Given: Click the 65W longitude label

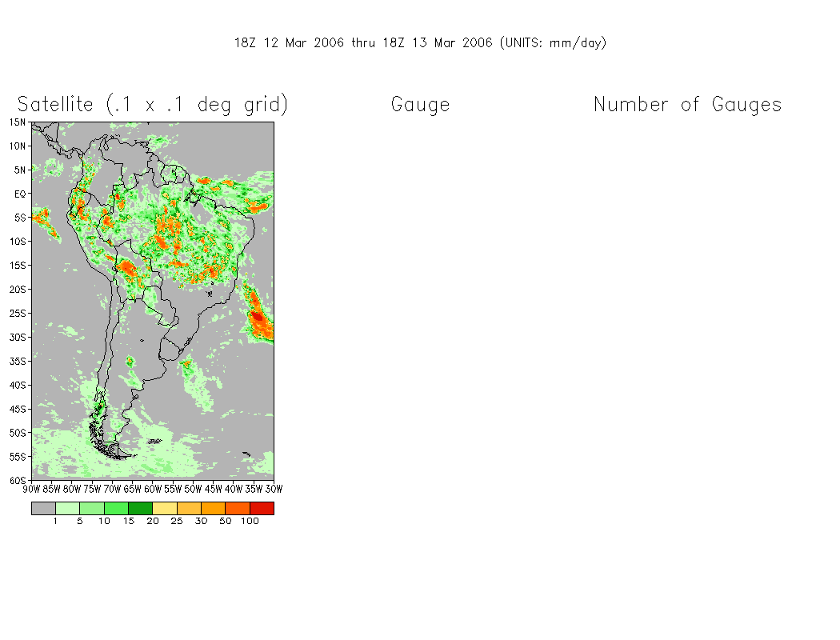Looking at the screenshot, I should coord(132,489).
